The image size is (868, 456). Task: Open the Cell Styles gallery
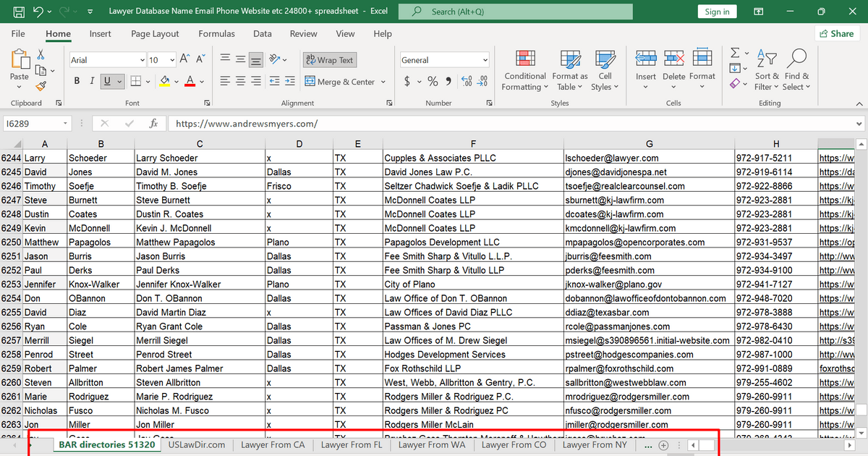[605, 70]
